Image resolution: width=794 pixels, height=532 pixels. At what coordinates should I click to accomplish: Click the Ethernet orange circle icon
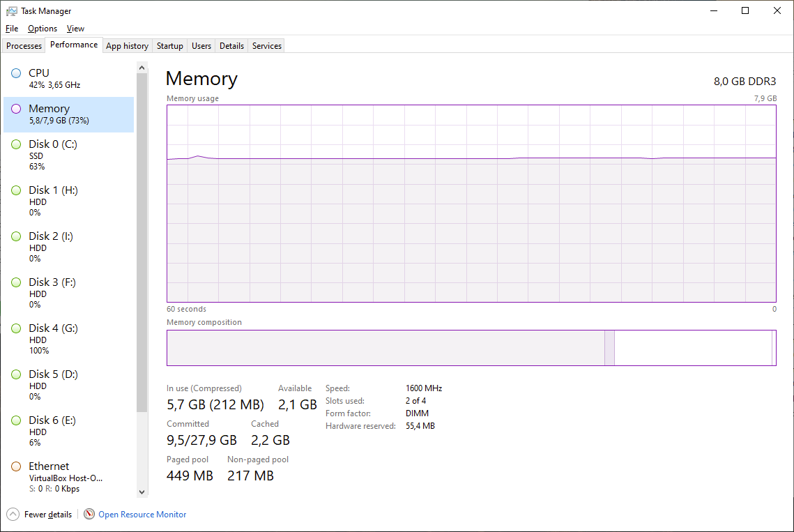(x=16, y=466)
